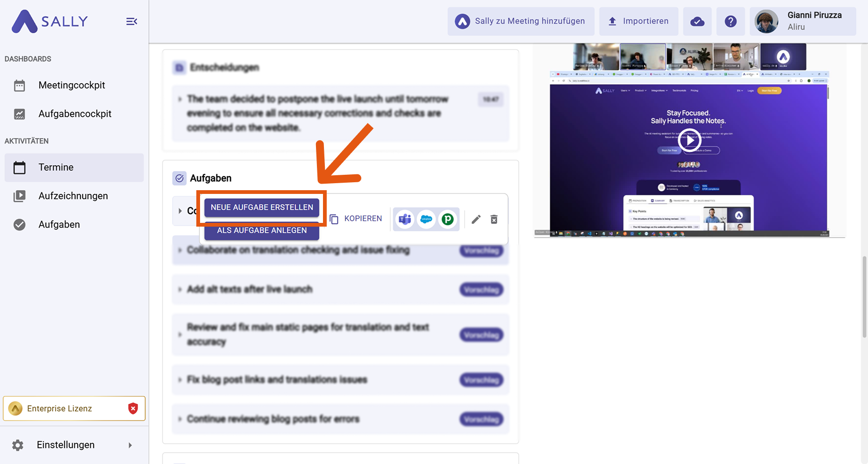Click the Aufgaben section checkmark icon

point(179,178)
